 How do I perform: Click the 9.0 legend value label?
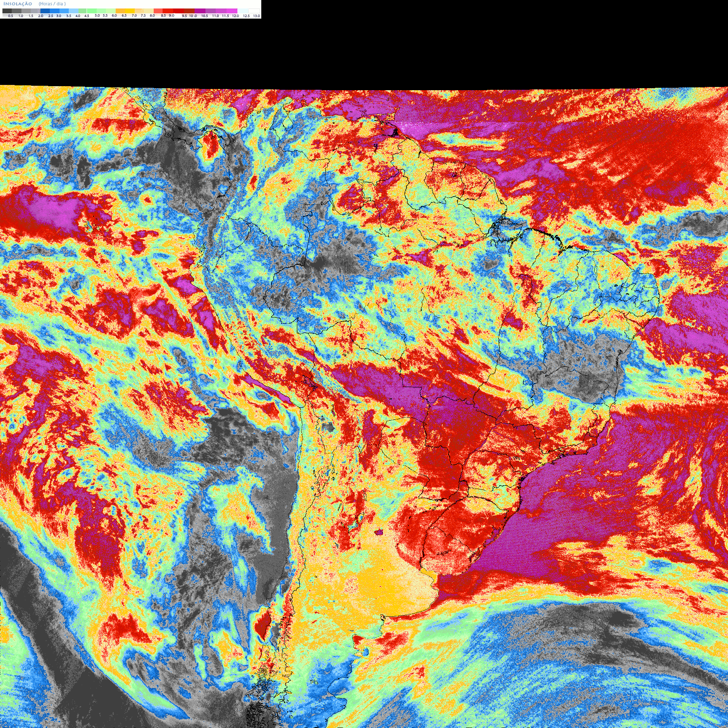[171, 15]
